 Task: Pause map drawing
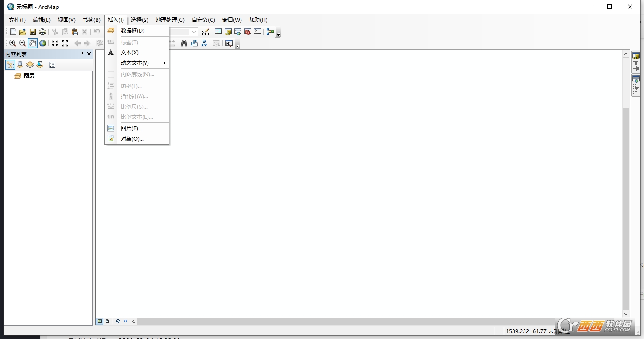126,321
